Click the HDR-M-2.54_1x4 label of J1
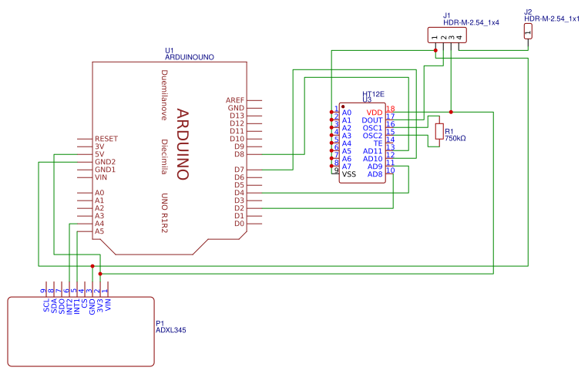Image resolution: width=588 pixels, height=374 pixels. coord(471,22)
